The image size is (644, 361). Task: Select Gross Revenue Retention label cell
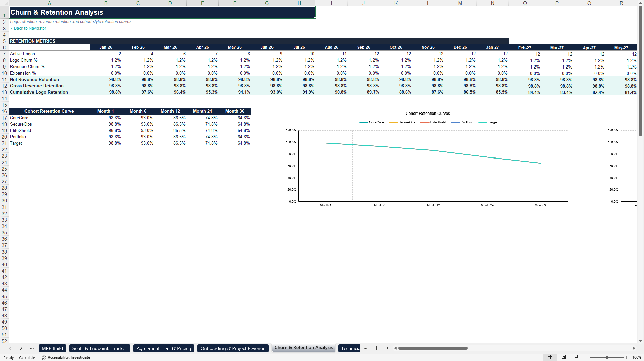coord(49,86)
